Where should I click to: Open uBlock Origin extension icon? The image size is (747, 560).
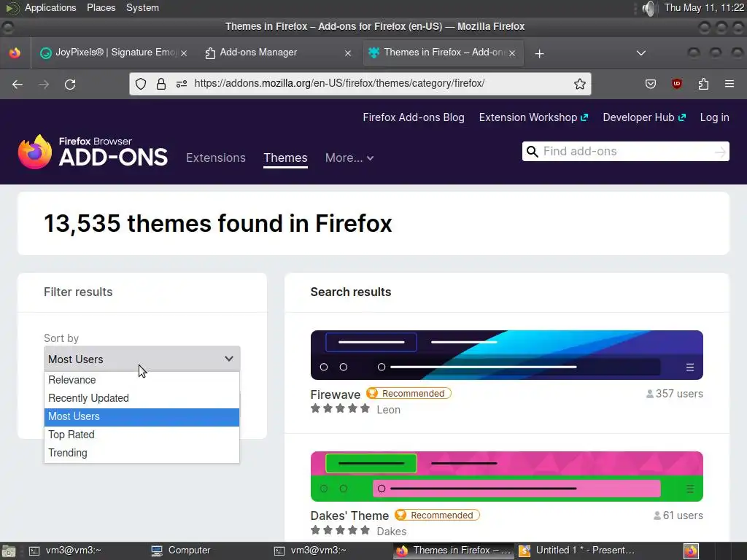(x=677, y=85)
